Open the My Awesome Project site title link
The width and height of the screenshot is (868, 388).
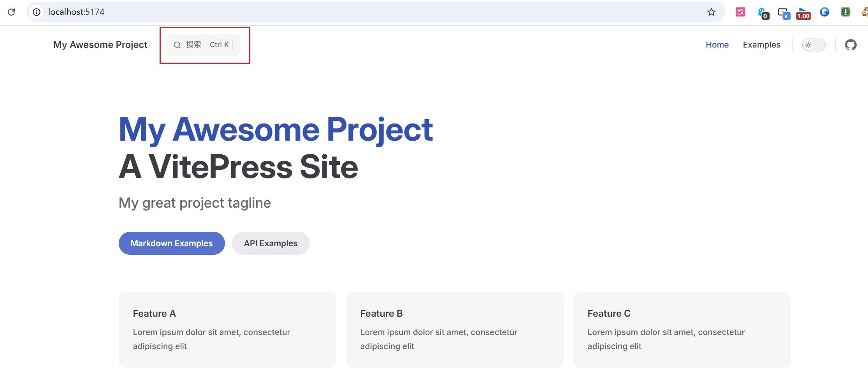pyautogui.click(x=100, y=45)
